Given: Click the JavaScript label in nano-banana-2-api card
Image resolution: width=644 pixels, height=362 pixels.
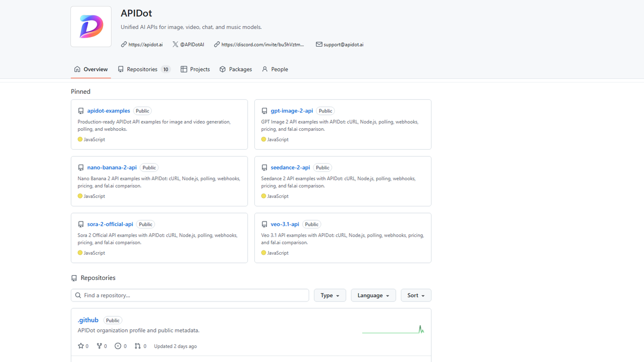Looking at the screenshot, I should tap(94, 196).
